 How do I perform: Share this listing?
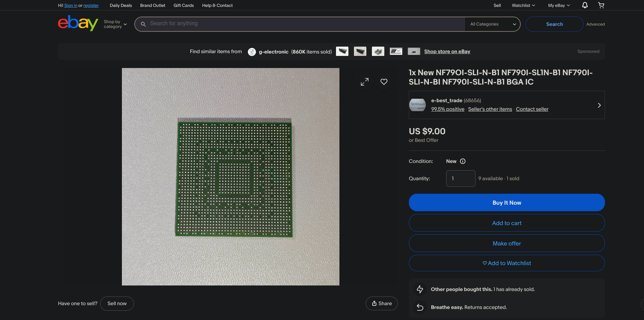(382, 303)
